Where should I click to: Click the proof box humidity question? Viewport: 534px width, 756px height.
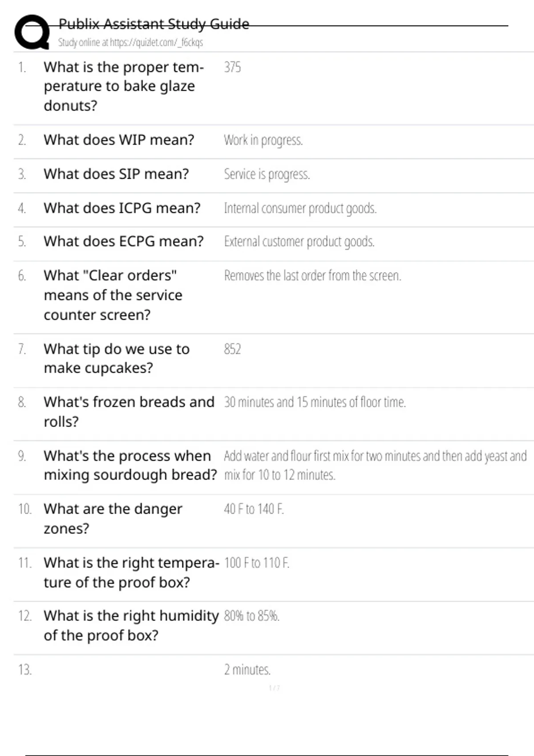[x=131, y=625]
